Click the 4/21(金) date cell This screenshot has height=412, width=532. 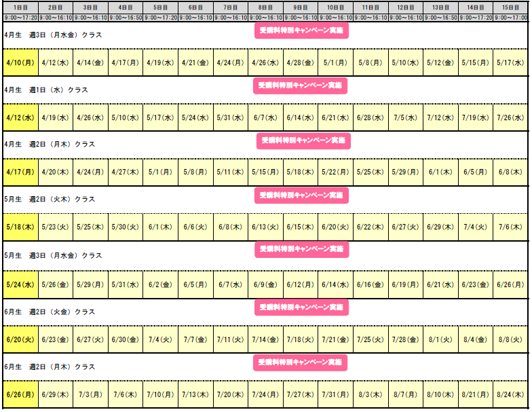coord(195,62)
